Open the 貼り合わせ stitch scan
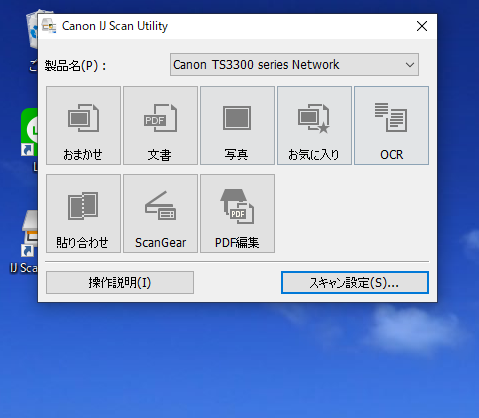This screenshot has height=418, width=479. (x=83, y=213)
